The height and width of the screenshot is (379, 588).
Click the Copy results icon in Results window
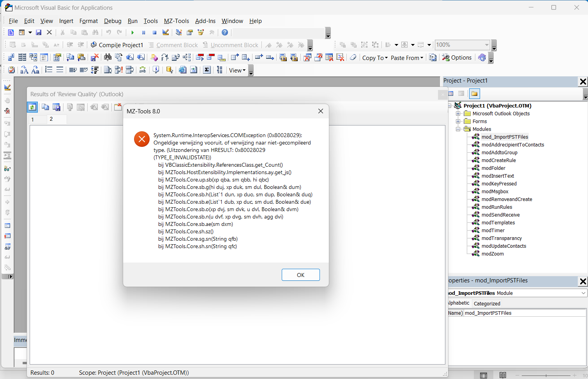(x=45, y=107)
